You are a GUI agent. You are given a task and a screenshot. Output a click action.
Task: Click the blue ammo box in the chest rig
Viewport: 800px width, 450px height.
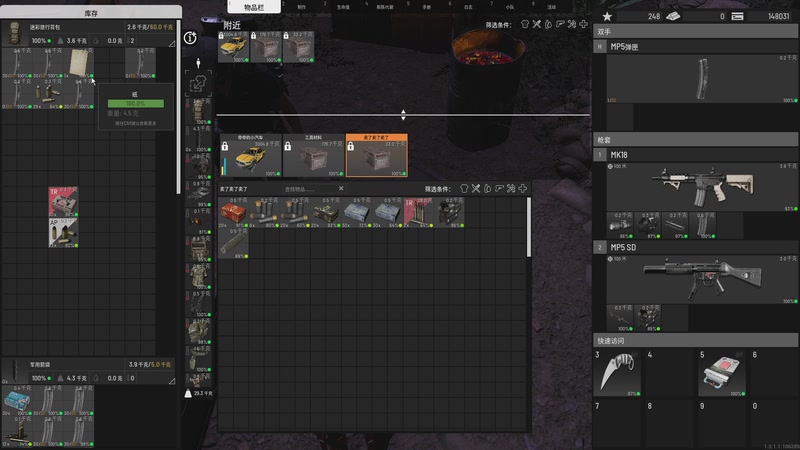click(x=17, y=401)
